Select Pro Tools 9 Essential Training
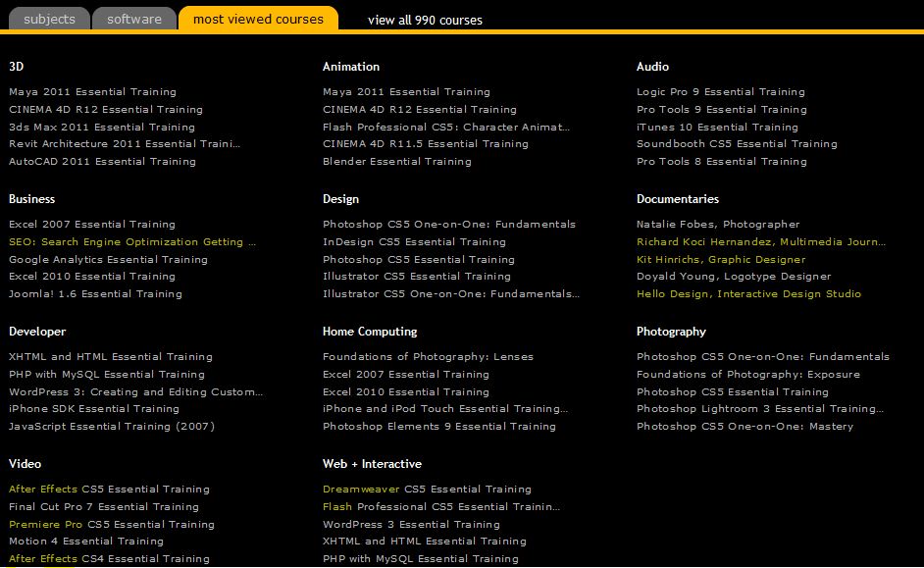 click(x=722, y=110)
